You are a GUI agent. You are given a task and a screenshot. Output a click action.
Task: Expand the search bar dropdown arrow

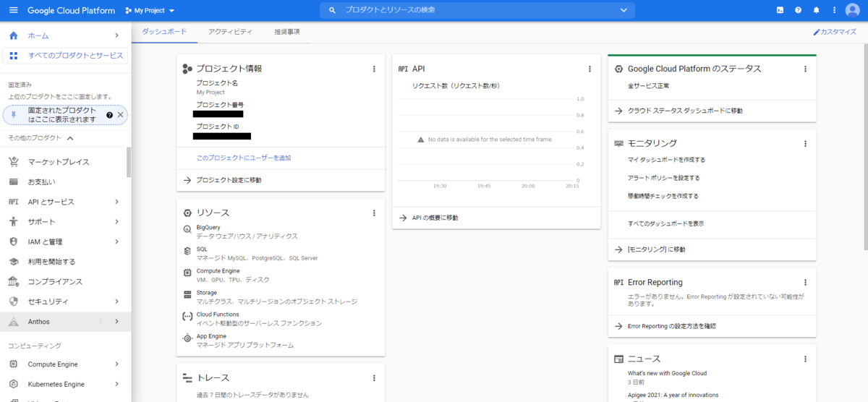point(624,10)
